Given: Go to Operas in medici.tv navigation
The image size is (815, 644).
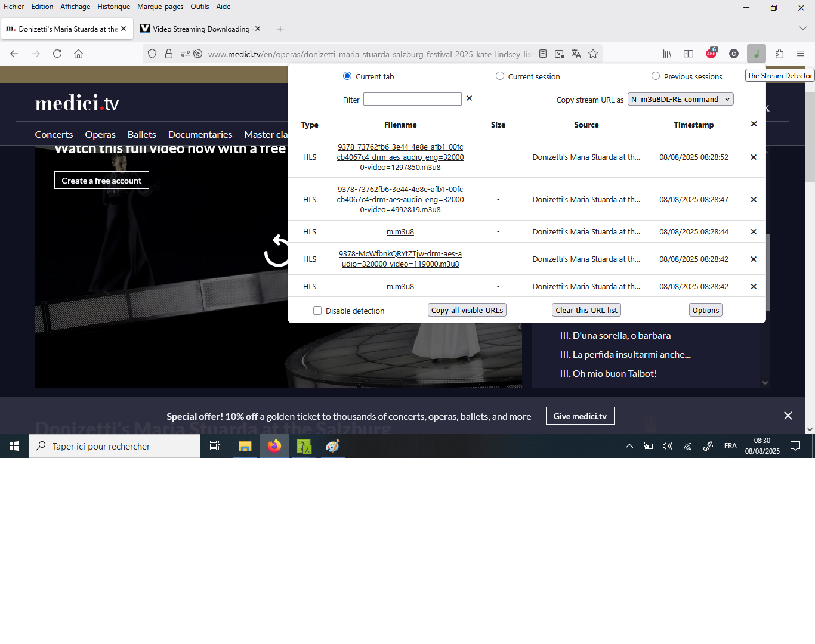Looking at the screenshot, I should pos(100,134).
